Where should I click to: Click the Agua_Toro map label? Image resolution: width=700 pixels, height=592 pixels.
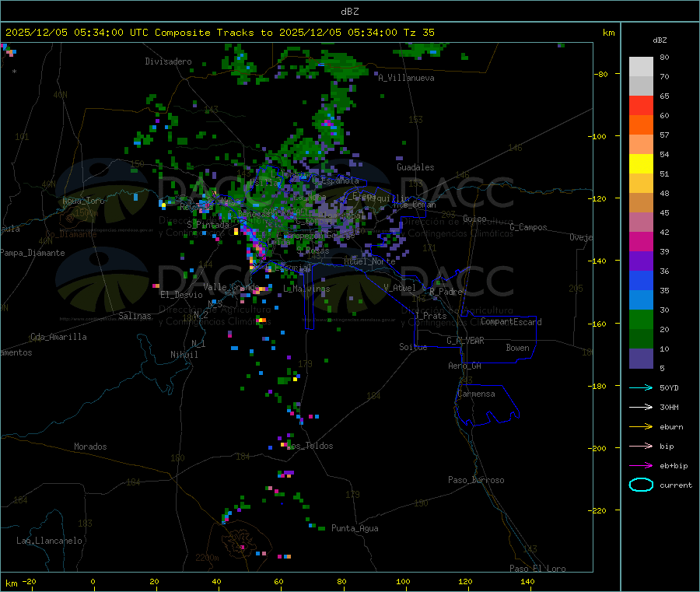click(x=83, y=201)
